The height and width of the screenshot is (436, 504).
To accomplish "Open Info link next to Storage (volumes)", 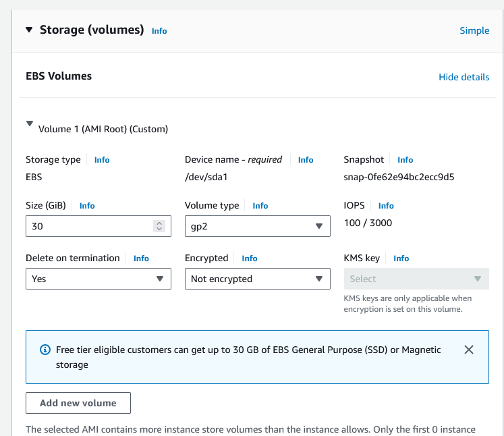I will click(x=159, y=31).
